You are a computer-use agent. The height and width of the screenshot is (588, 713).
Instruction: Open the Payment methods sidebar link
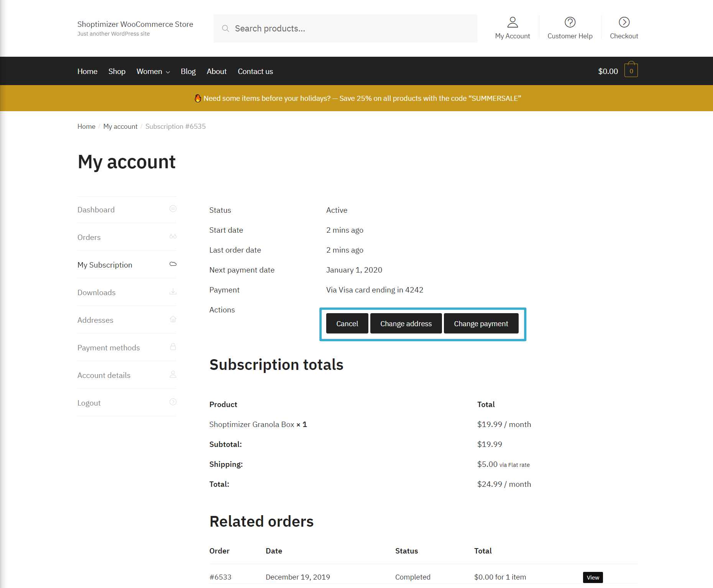[x=108, y=348]
